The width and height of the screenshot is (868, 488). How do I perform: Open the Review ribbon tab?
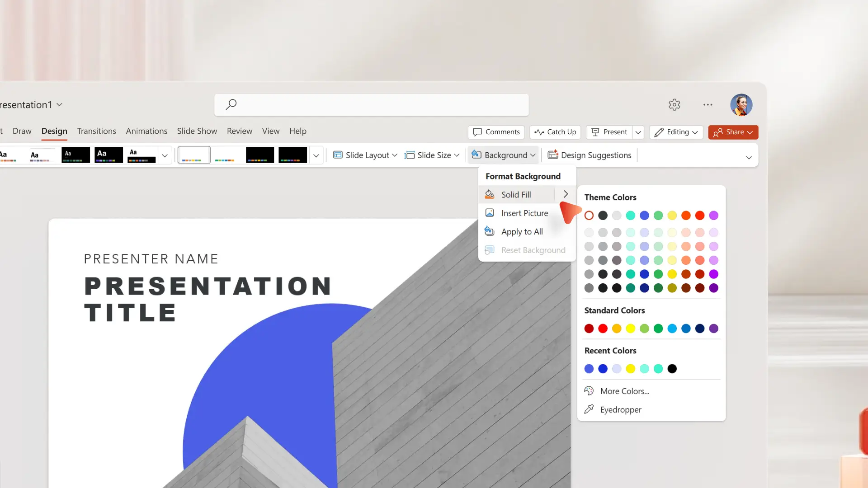[x=239, y=131]
